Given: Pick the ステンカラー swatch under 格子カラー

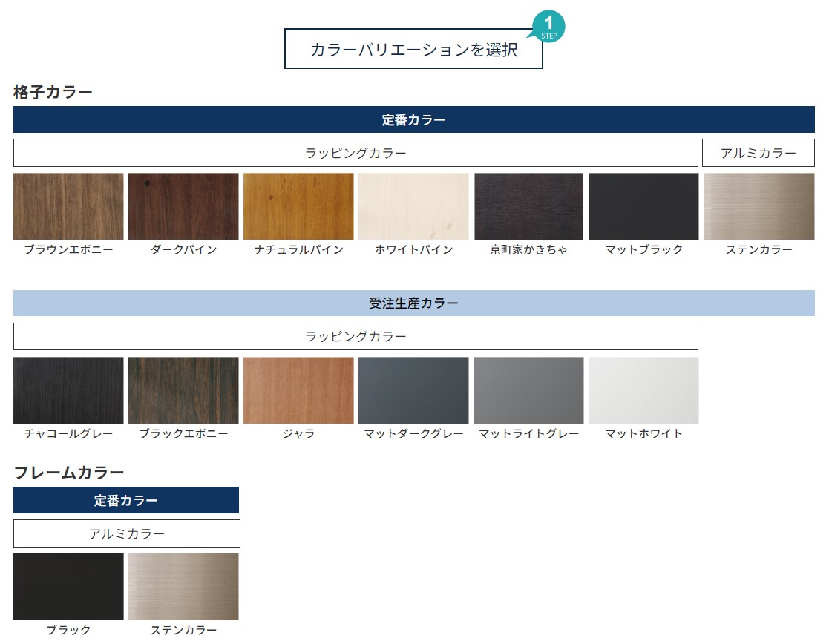Looking at the screenshot, I should point(758,206).
